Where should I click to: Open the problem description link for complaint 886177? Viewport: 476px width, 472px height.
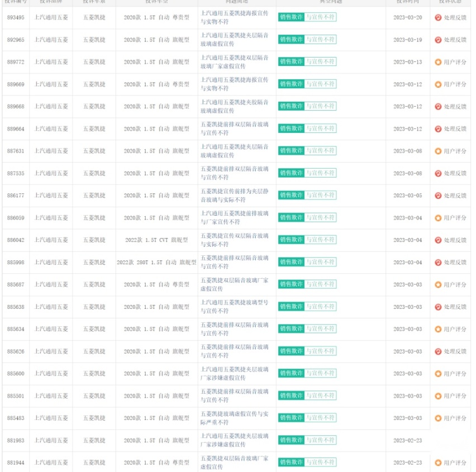234,196
